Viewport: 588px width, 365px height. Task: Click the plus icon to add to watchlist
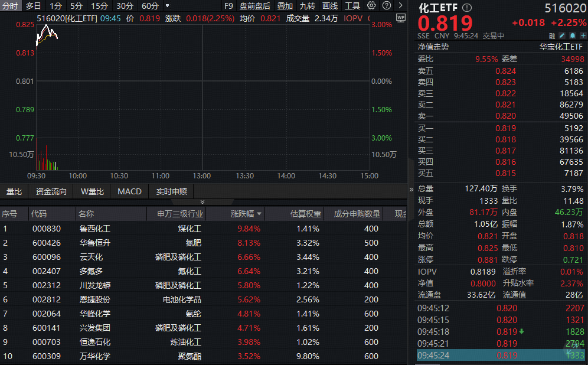tap(583, 35)
